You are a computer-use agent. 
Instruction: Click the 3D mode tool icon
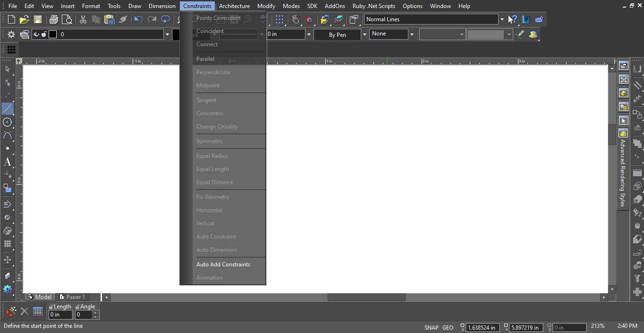[8, 204]
